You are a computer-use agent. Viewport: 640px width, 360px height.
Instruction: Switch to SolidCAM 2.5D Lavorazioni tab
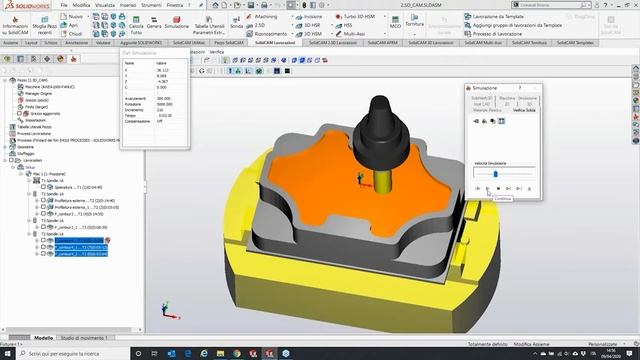pyautogui.click(x=333, y=43)
